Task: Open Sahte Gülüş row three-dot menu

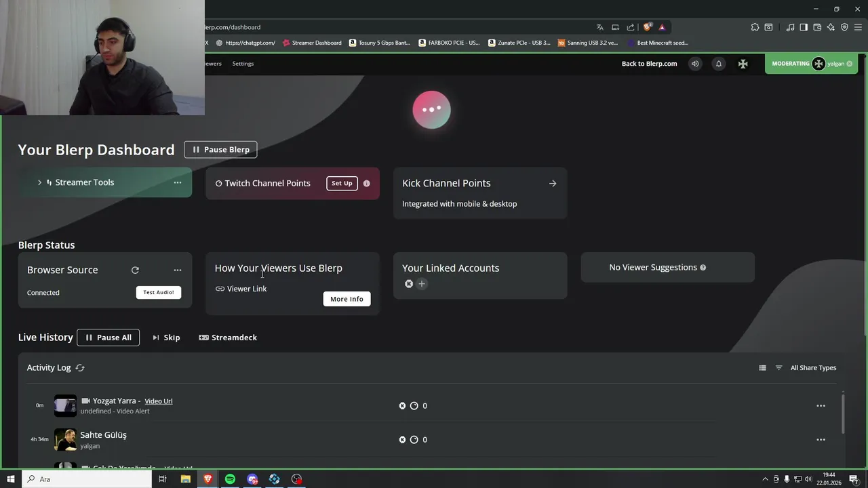Action: (x=821, y=440)
